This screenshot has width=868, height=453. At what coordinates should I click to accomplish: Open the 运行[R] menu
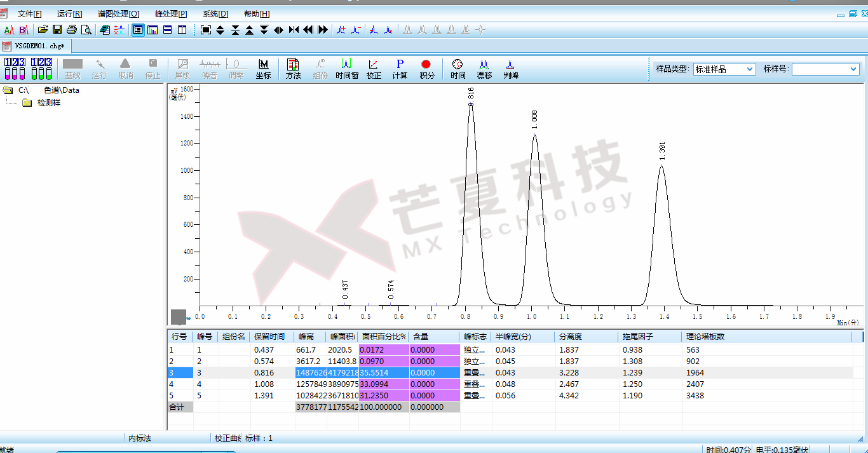pyautogui.click(x=69, y=14)
